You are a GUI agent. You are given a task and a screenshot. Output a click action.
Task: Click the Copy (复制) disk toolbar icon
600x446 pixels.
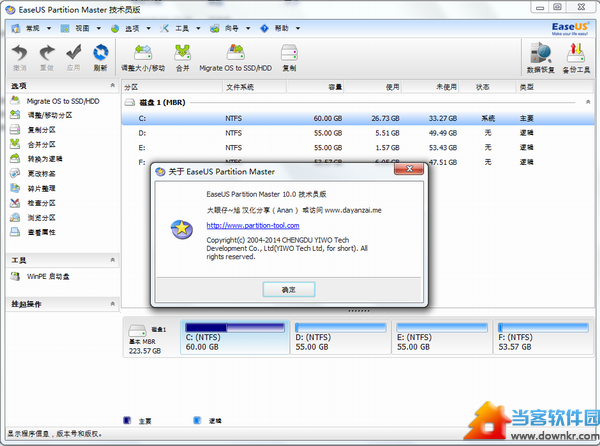coord(289,52)
